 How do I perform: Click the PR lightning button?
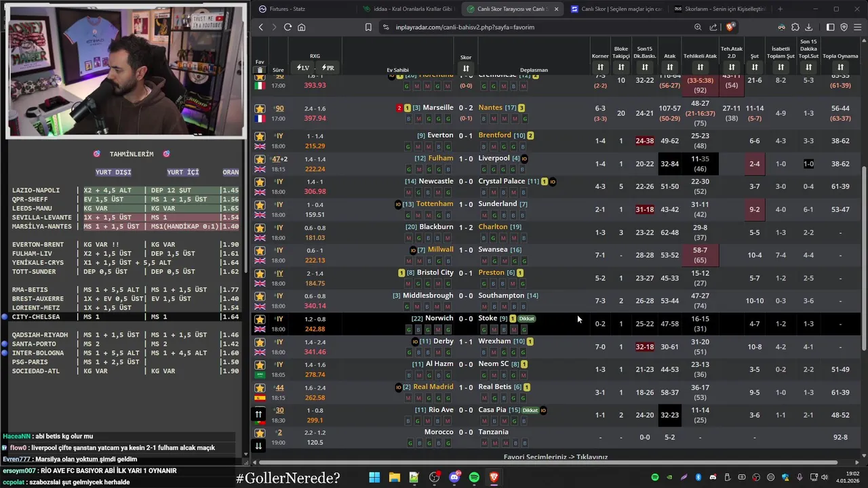pyautogui.click(x=328, y=68)
